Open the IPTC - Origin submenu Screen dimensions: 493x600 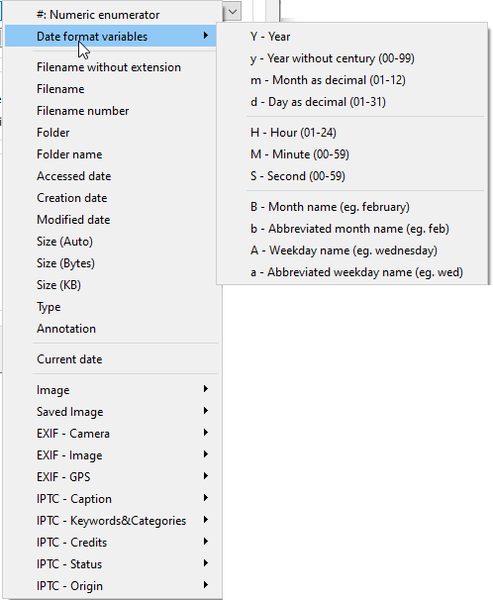[x=113, y=586]
